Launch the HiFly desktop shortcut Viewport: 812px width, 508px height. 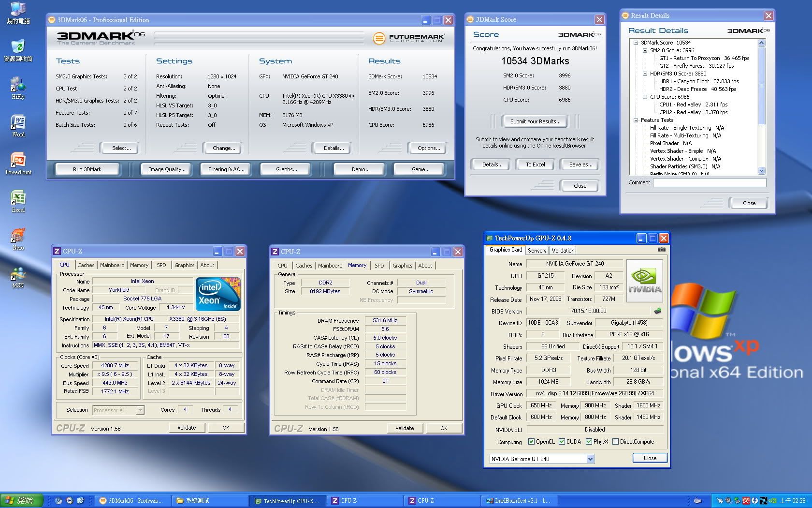pyautogui.click(x=18, y=88)
